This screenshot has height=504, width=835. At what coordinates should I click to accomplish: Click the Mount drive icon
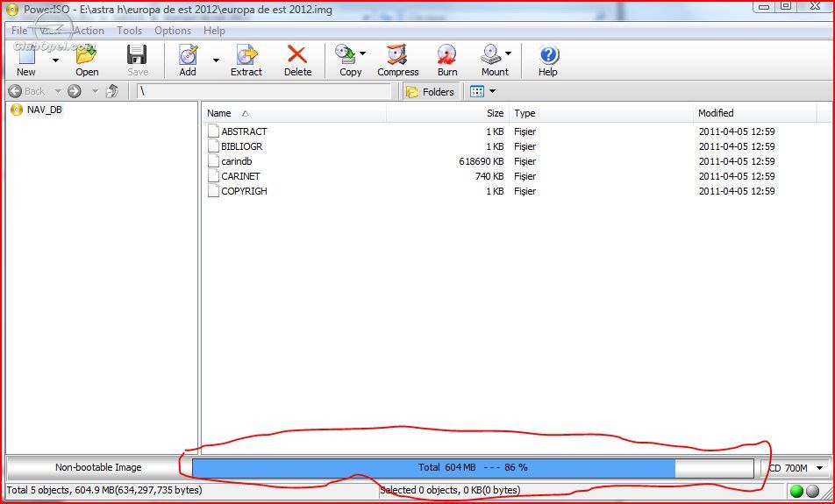tap(490, 54)
